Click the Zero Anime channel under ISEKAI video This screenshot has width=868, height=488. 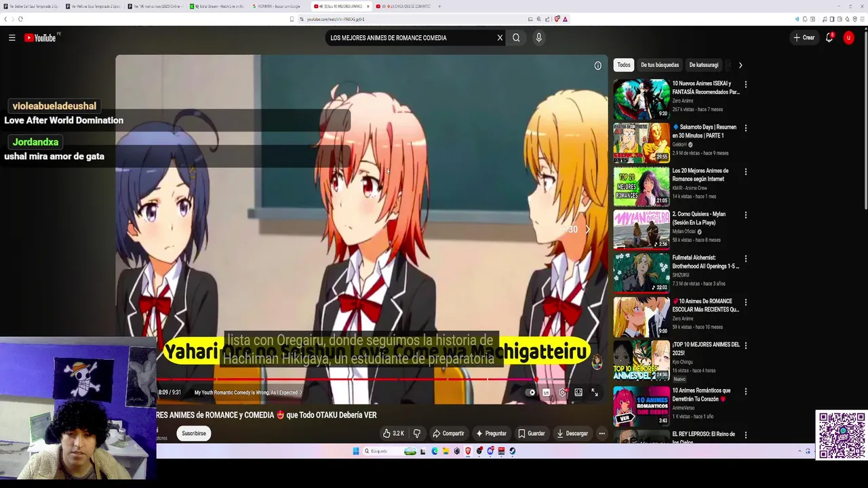683,101
